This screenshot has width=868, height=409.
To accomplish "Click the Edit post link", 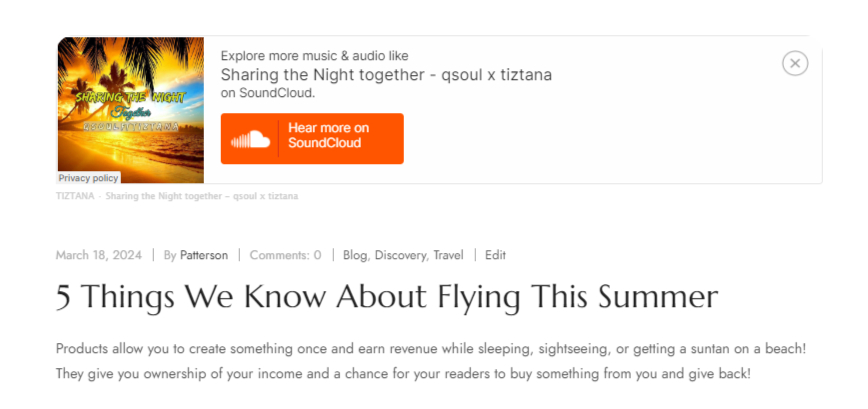I will pos(495,255).
